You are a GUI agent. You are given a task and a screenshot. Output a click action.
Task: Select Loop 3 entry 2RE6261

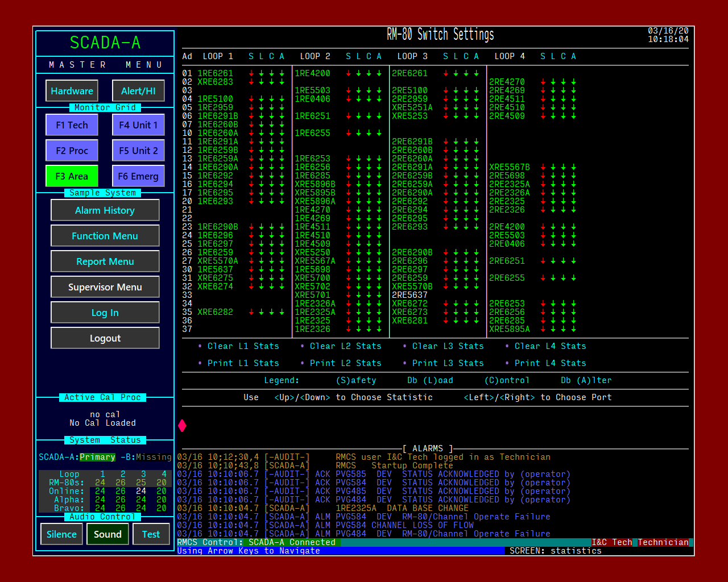[409, 73]
